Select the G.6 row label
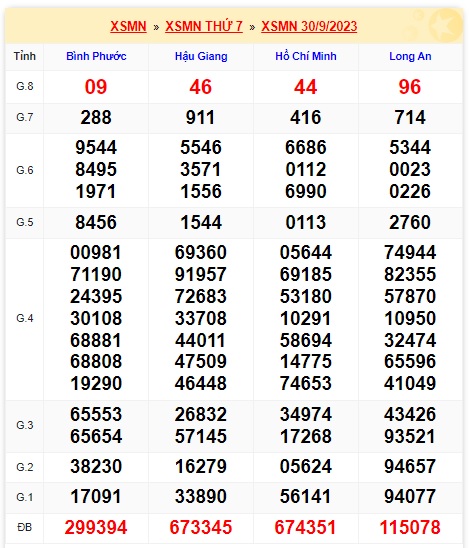 click(x=24, y=170)
